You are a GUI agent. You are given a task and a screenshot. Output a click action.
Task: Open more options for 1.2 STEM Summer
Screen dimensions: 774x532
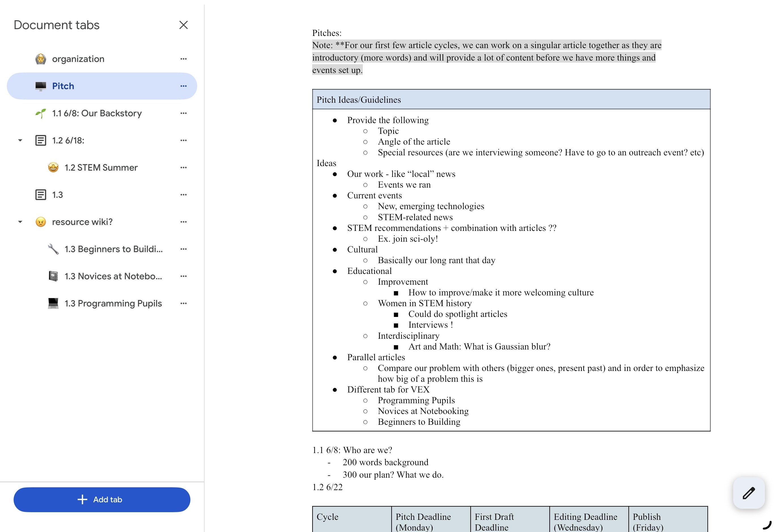click(x=183, y=168)
